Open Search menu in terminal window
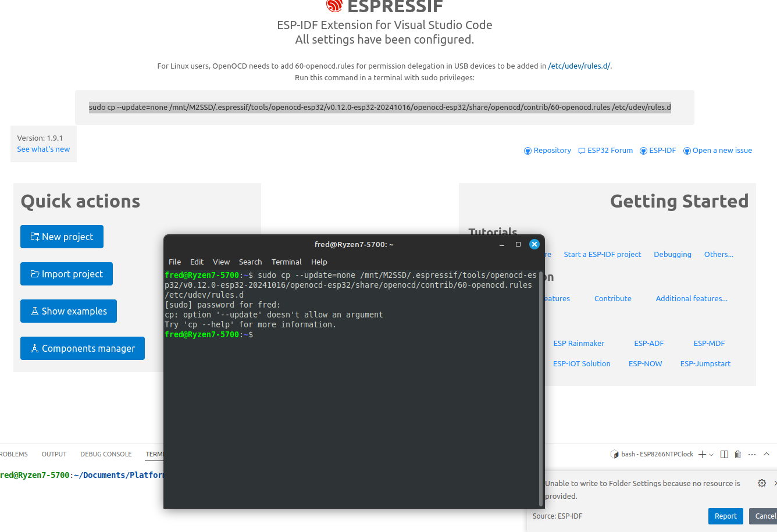The image size is (777, 532). [250, 262]
